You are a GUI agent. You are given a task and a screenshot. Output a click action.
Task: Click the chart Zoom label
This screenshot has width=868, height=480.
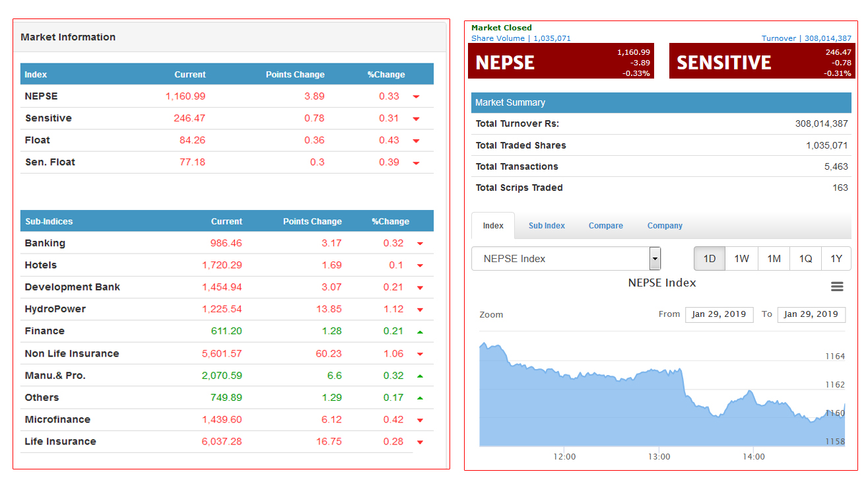(x=491, y=315)
